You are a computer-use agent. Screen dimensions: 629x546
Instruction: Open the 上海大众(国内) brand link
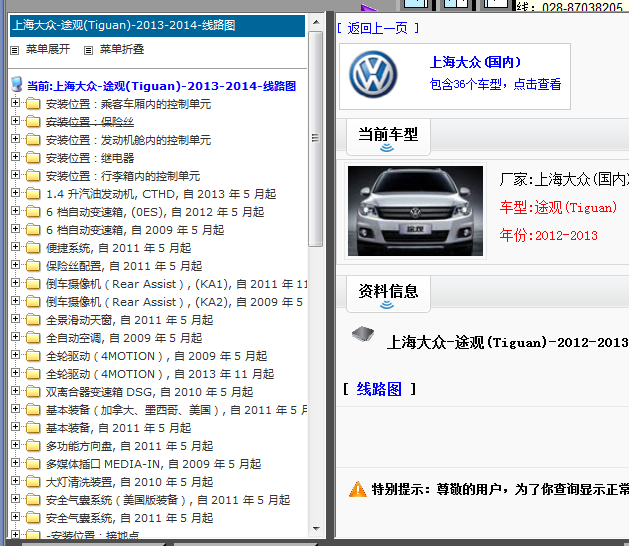[475, 62]
